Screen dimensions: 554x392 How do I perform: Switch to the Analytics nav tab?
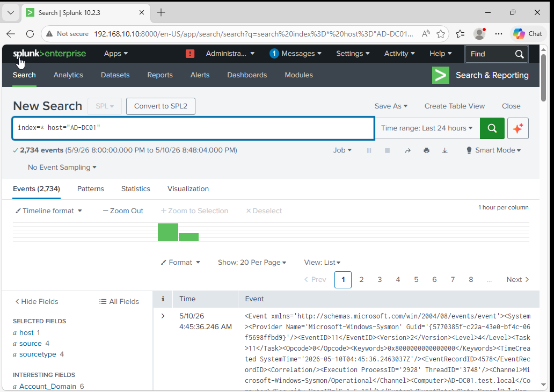(x=68, y=75)
